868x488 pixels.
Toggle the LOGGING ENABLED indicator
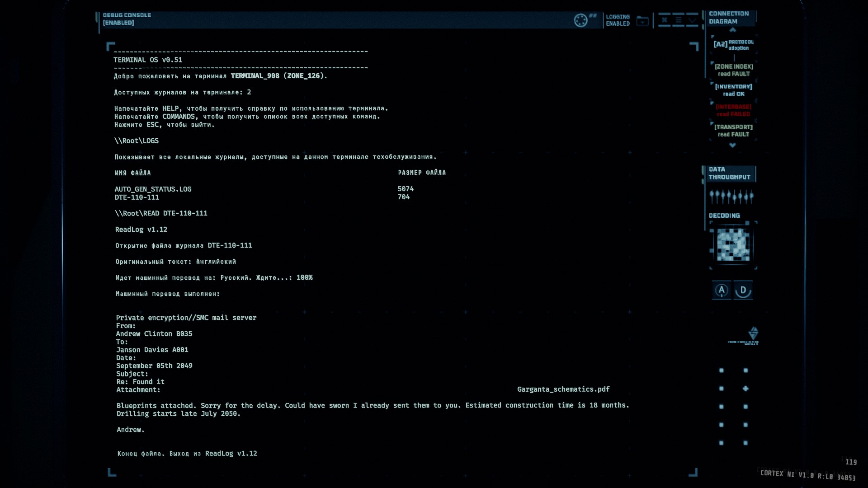point(618,20)
